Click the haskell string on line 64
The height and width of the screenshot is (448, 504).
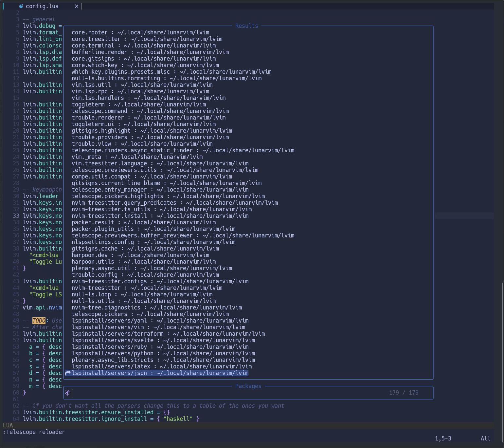click(x=177, y=419)
